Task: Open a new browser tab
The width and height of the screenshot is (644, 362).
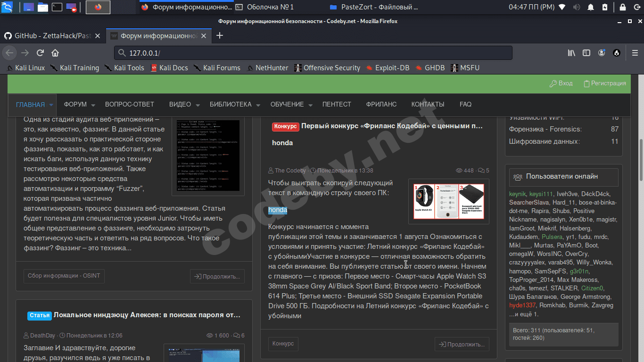Action: (219, 36)
